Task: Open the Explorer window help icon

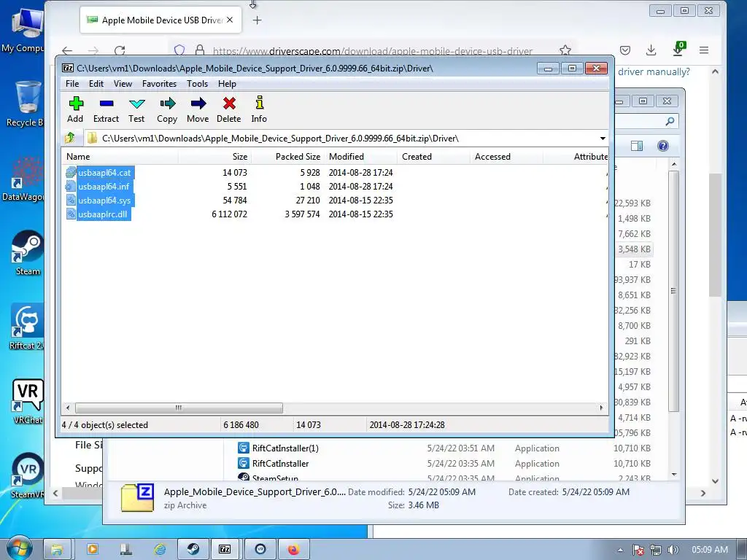Action: click(x=662, y=146)
